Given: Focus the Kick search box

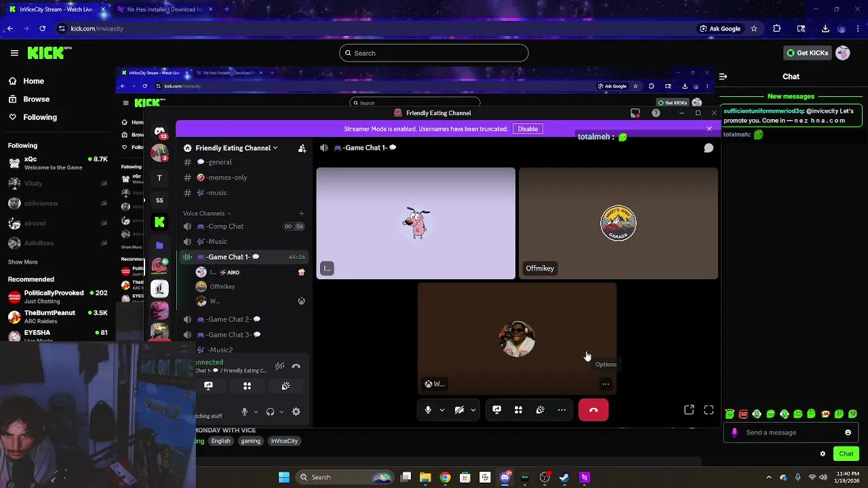Looking at the screenshot, I should tap(434, 53).
